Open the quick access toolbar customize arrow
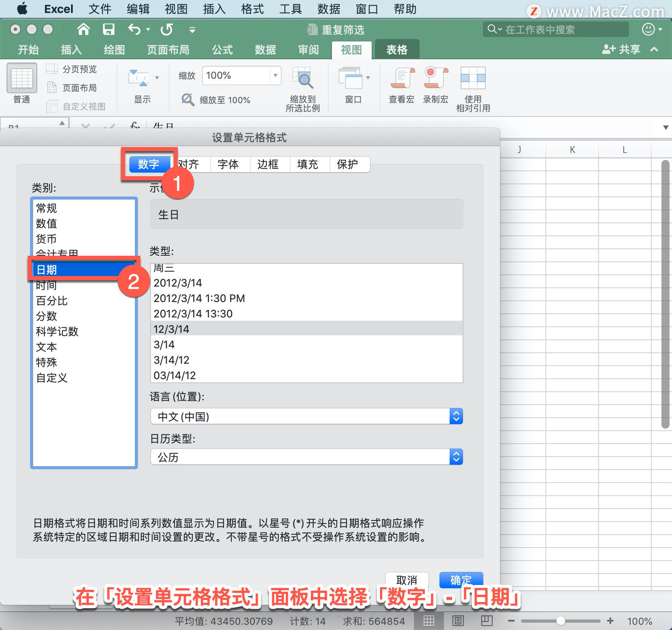 point(192,30)
